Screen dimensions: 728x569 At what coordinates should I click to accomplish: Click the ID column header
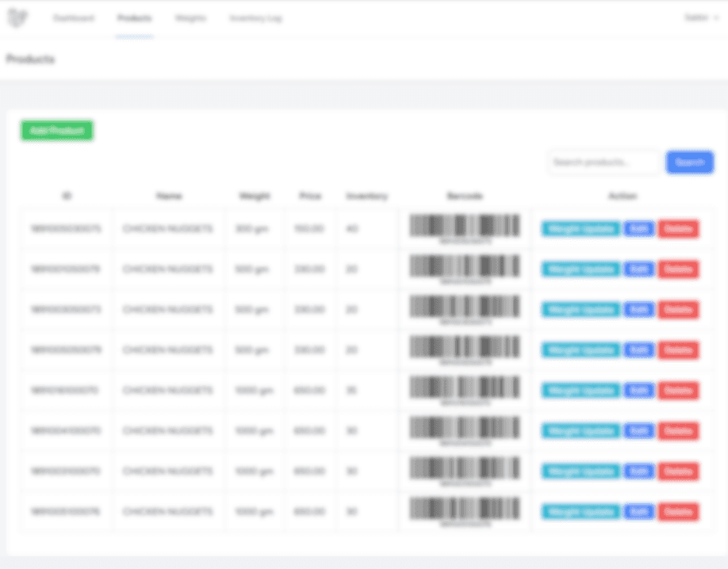click(x=67, y=196)
